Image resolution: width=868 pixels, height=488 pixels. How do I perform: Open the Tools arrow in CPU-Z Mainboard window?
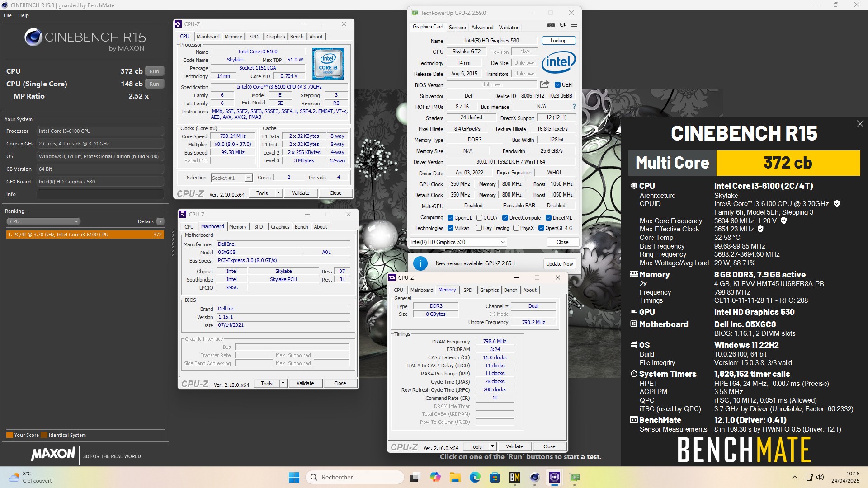pos(283,383)
